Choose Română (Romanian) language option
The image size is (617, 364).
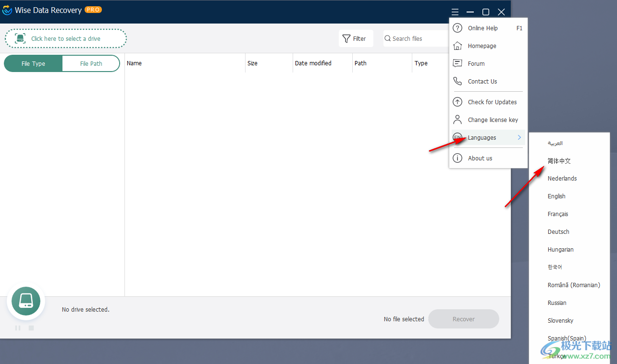[574, 285]
